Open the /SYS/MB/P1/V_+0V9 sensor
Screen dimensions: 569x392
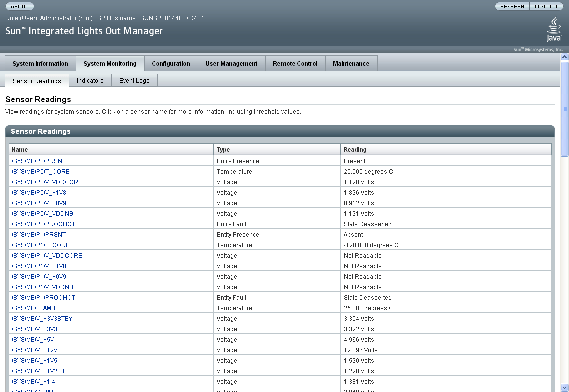pyautogui.click(x=39, y=277)
